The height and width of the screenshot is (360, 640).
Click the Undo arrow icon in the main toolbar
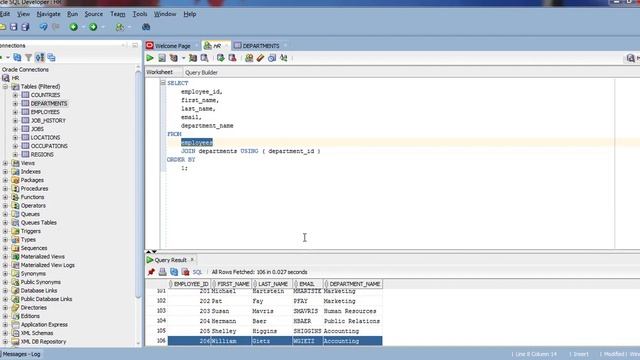click(x=43, y=27)
